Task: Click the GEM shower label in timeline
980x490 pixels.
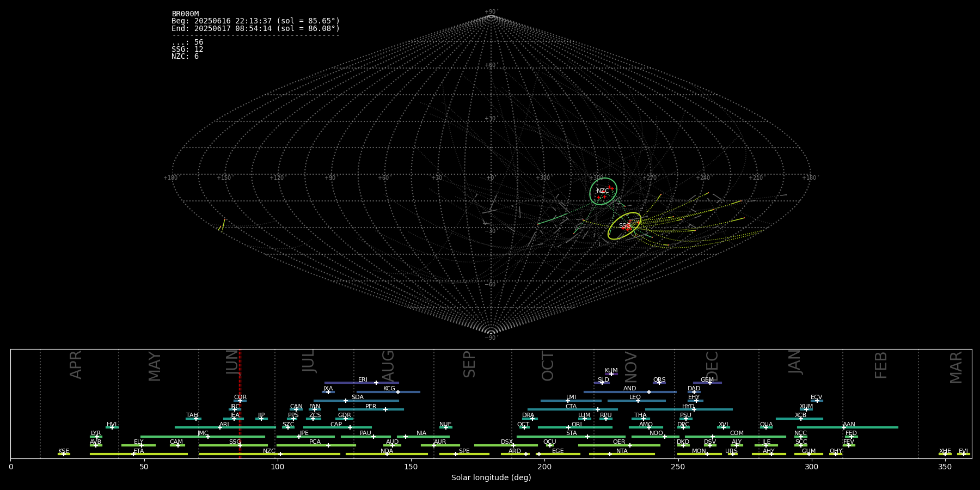Action: (x=707, y=380)
